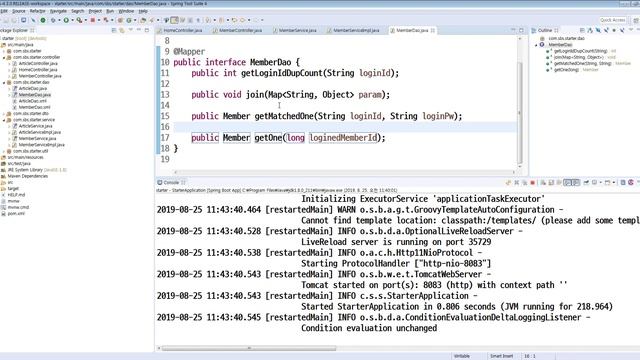Screen dimensions: 640x360
Task: Click the Debug bug icon in the toolbar
Action: (53, 20)
